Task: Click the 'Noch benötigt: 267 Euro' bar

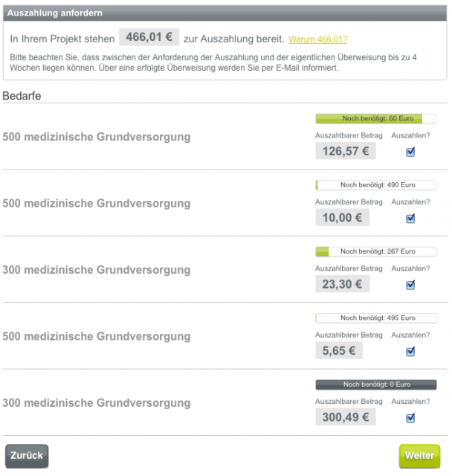Action: [376, 251]
